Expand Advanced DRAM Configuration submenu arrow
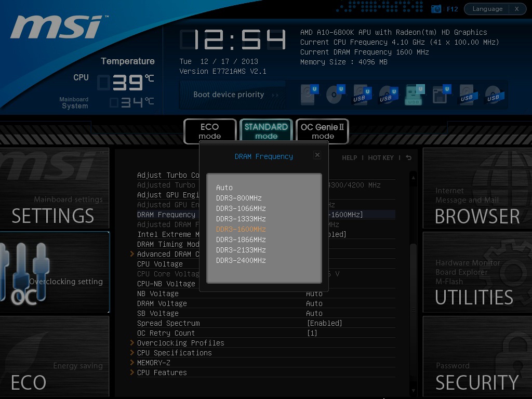 click(x=132, y=254)
